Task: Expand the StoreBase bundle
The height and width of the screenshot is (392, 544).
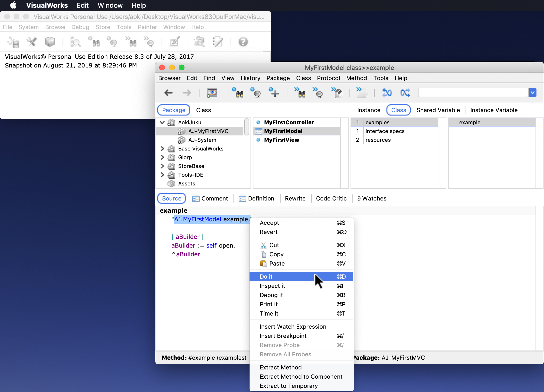Action: click(x=162, y=166)
